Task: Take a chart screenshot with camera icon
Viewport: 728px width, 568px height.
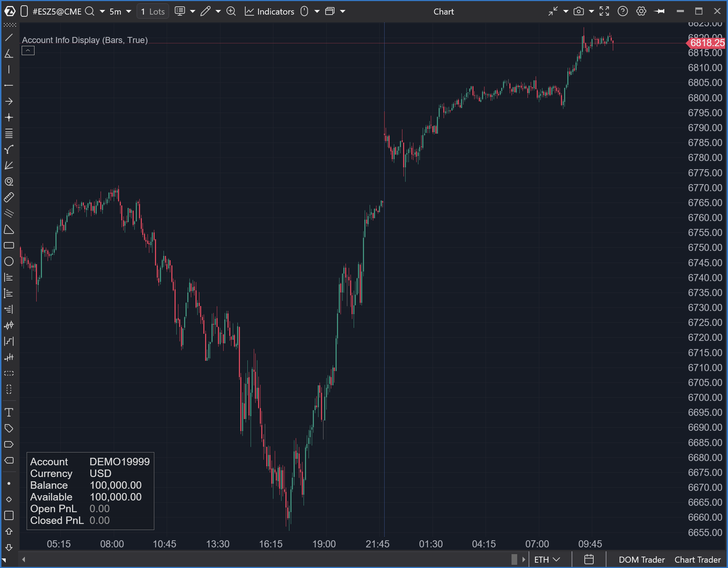Action: tap(579, 11)
